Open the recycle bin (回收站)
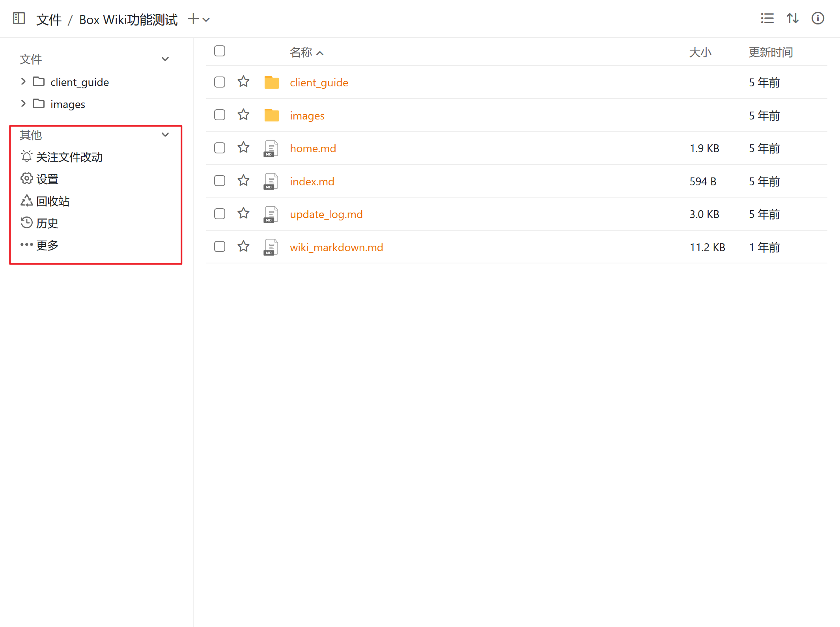 coord(52,201)
